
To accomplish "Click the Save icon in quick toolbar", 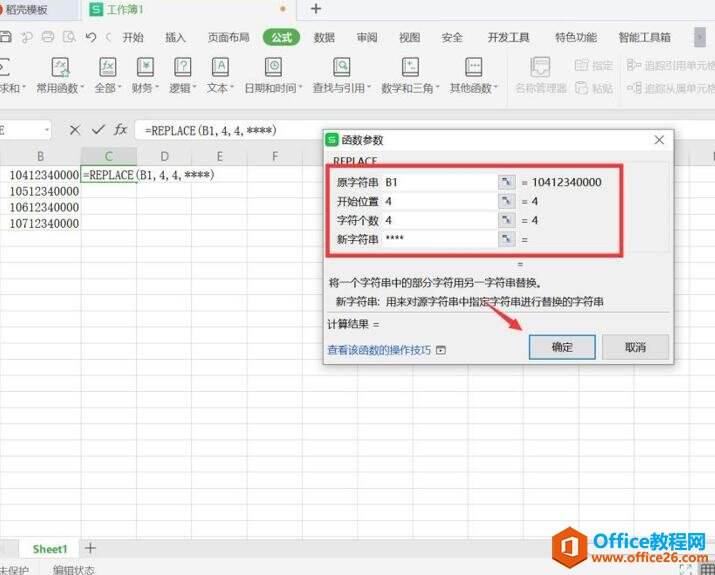I will (5, 37).
